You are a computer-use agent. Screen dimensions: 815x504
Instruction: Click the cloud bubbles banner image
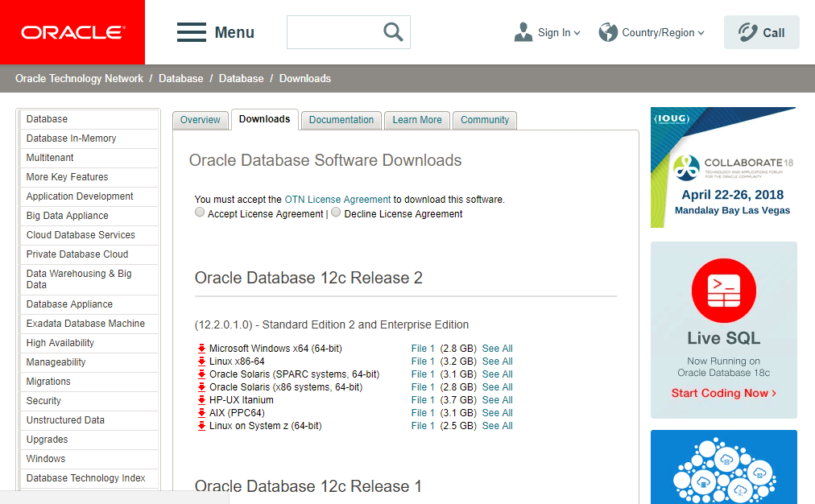click(x=723, y=467)
